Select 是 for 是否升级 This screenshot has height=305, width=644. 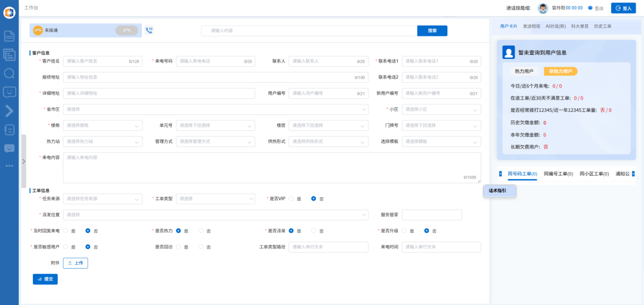[405, 231]
